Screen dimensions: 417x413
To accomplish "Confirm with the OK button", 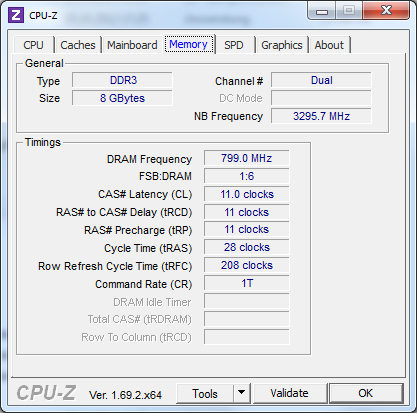I will (366, 393).
